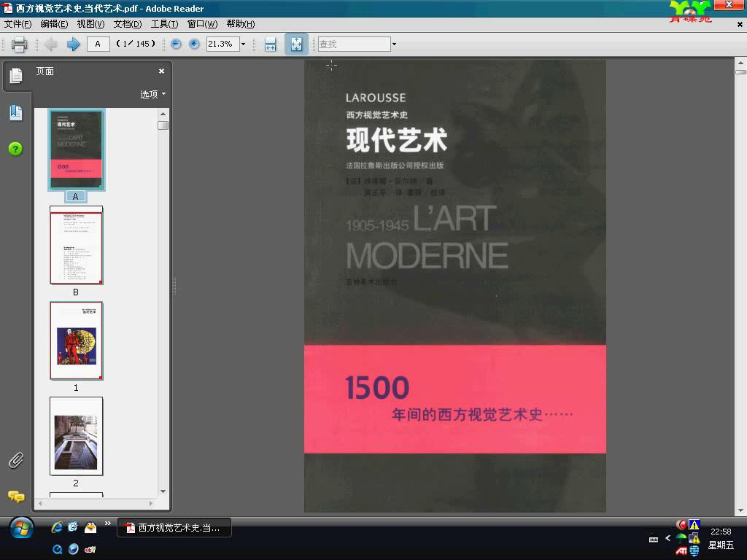Viewport: 747px width, 560px height.
Task: Click the Adobe Reader taskbar button
Action: point(174,528)
